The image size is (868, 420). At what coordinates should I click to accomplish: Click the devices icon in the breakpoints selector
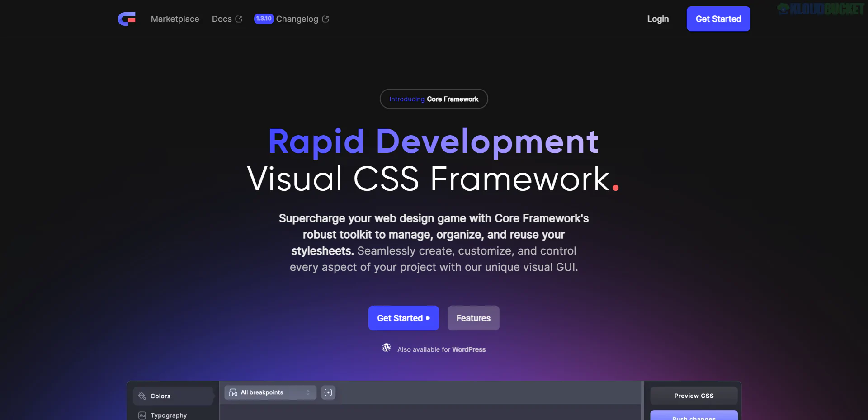pyautogui.click(x=233, y=392)
